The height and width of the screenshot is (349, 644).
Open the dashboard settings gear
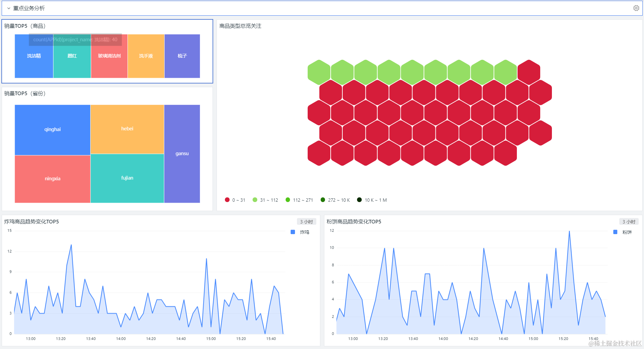click(x=636, y=8)
